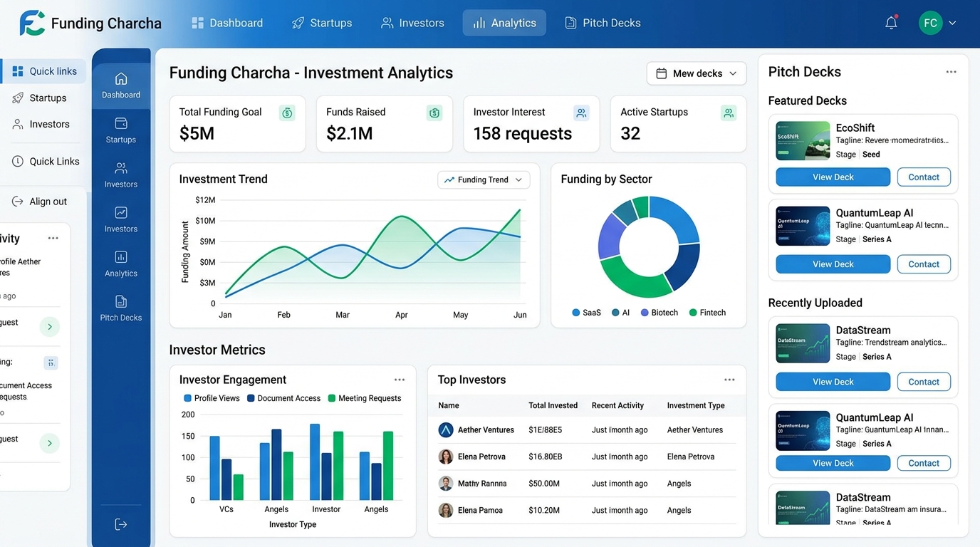Open Top Investors more options
This screenshot has height=547, width=980.
[x=729, y=380]
